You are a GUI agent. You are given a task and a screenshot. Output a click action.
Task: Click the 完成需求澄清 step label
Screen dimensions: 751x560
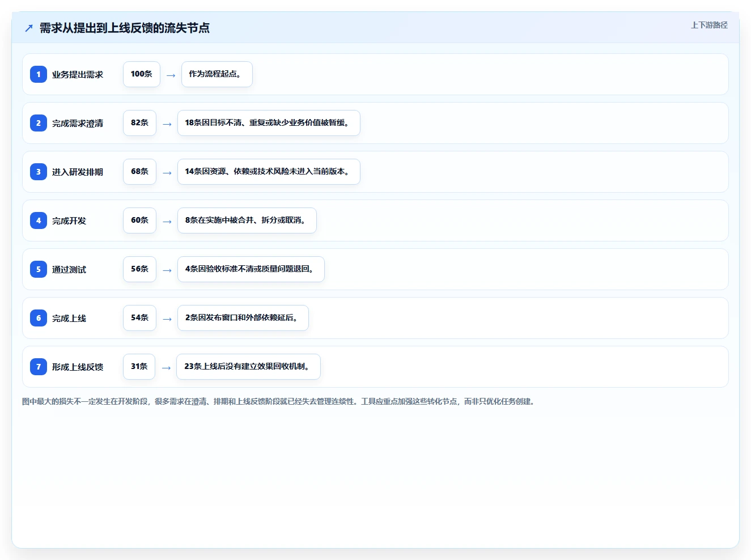[x=78, y=123]
